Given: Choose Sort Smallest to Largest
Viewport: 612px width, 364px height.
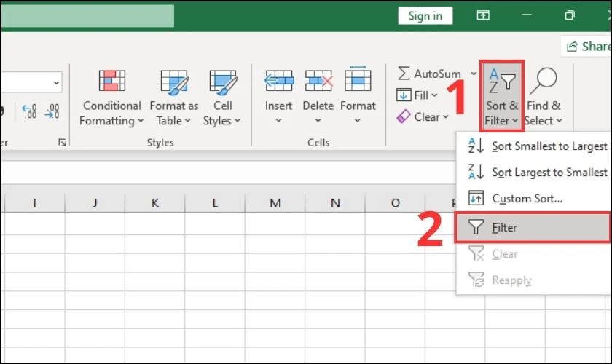Looking at the screenshot, I should click(533, 146).
